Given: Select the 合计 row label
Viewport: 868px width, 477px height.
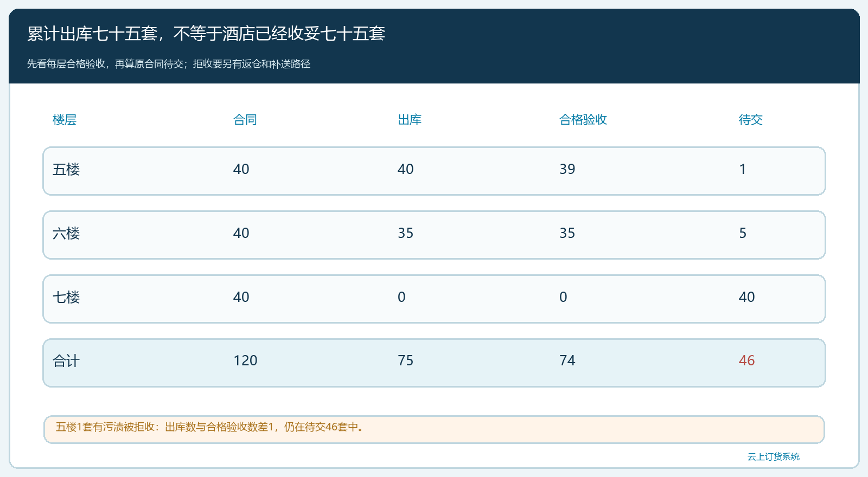Looking at the screenshot, I should coord(66,361).
